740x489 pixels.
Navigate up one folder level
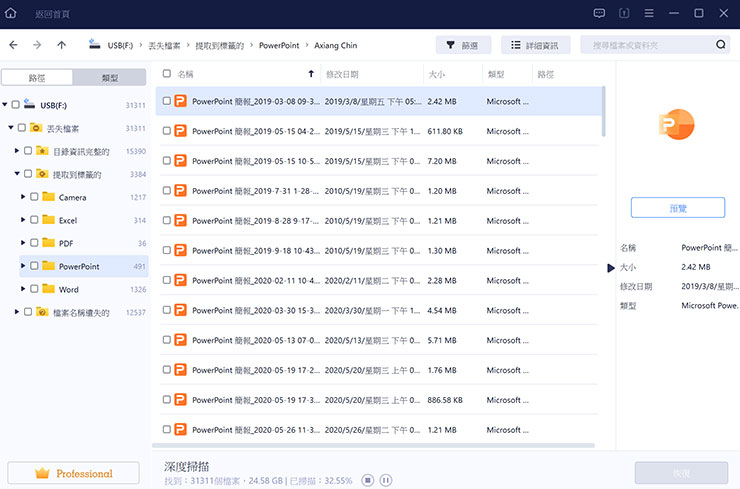62,45
